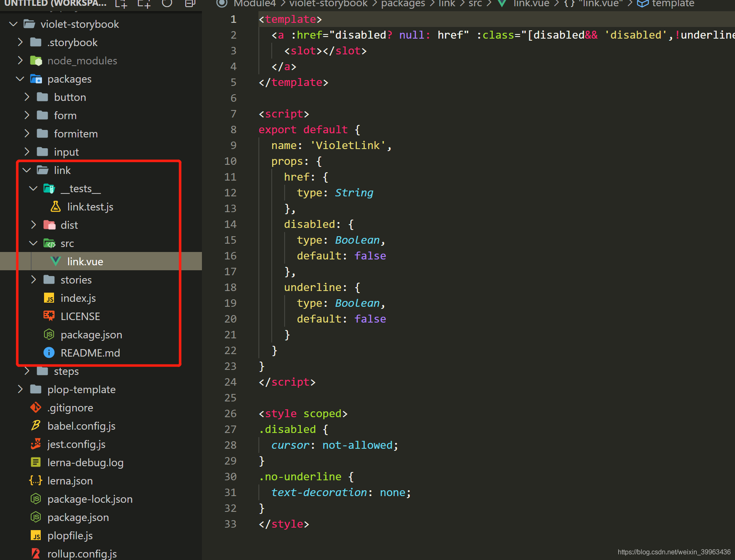Viewport: 735px width, 560px height.
Task: Collapse the __tests__ folder chevron
Action: 33,188
